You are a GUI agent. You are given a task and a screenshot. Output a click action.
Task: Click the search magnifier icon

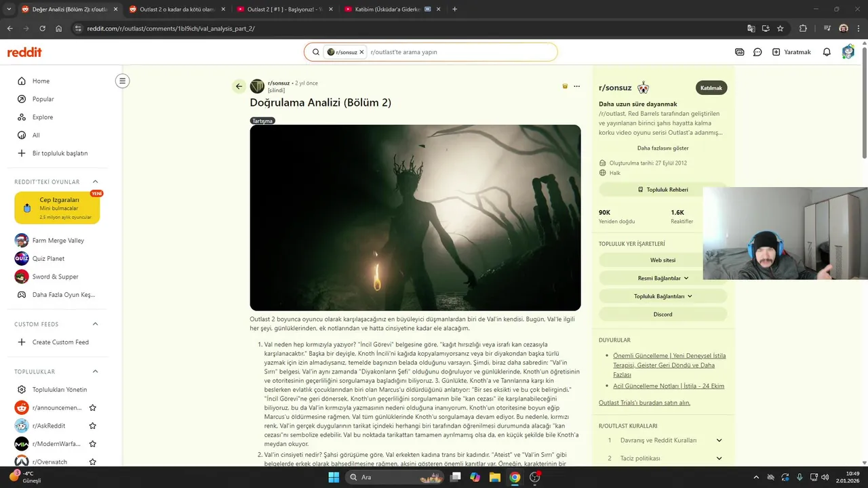tap(315, 52)
